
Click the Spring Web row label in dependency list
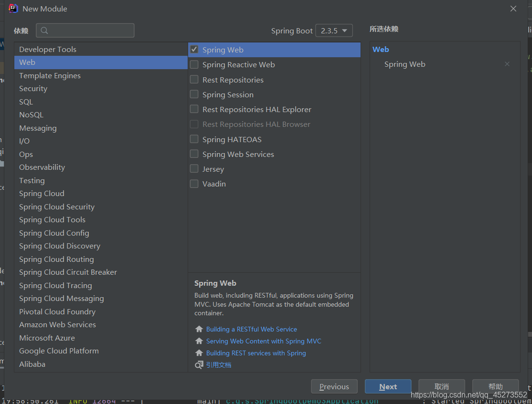pos(223,50)
